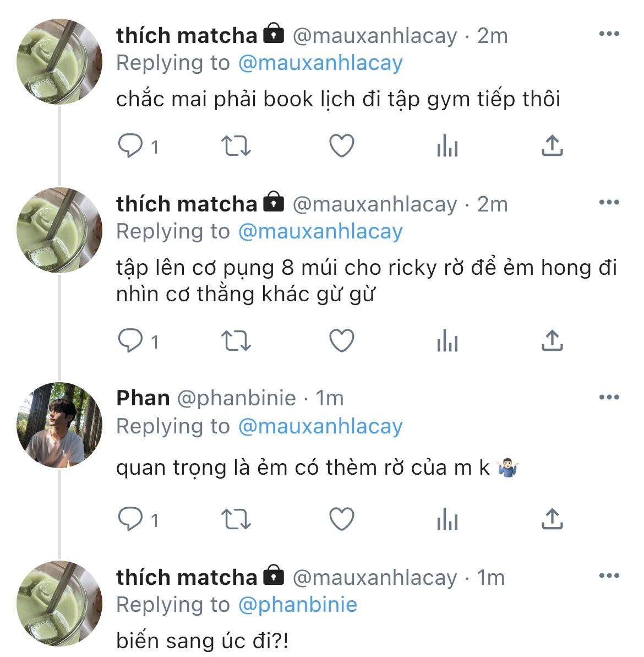This screenshot has height=657, width=644.
Task: Retweet Phan's reply tweet
Action: (x=236, y=519)
